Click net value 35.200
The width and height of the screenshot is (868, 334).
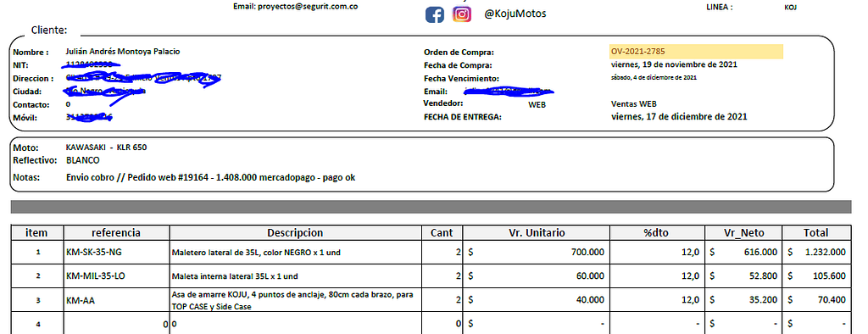[763, 299]
